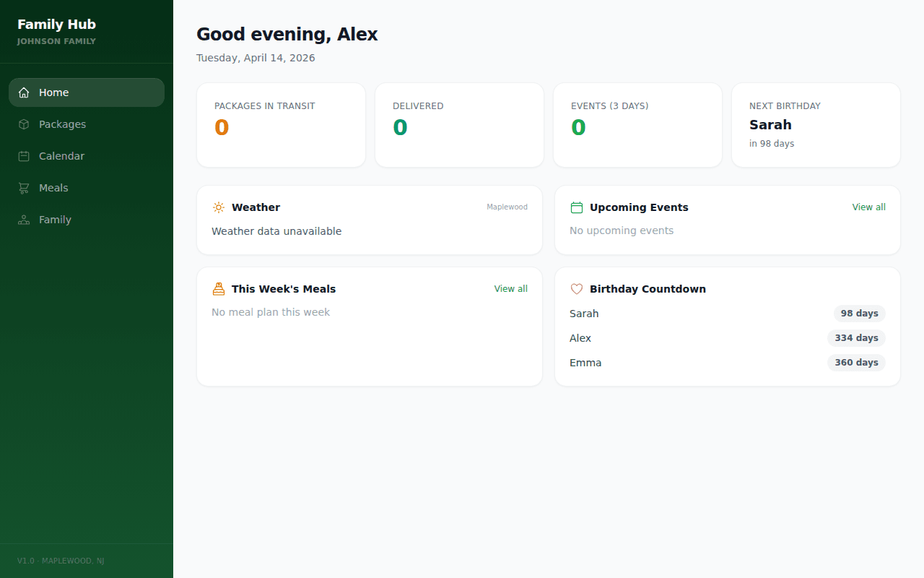
Task: Click the V1.0 · MAPLEWOOD, NJ footer text
Action: [61, 561]
